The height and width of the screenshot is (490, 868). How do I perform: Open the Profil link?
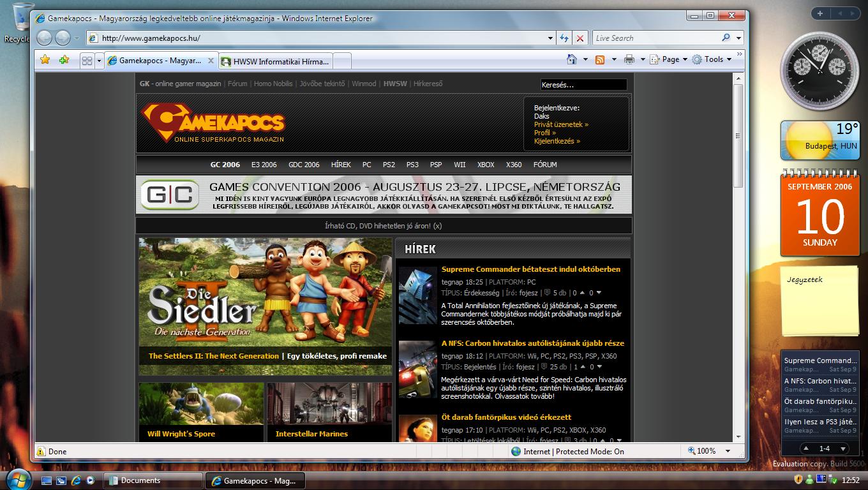(544, 133)
